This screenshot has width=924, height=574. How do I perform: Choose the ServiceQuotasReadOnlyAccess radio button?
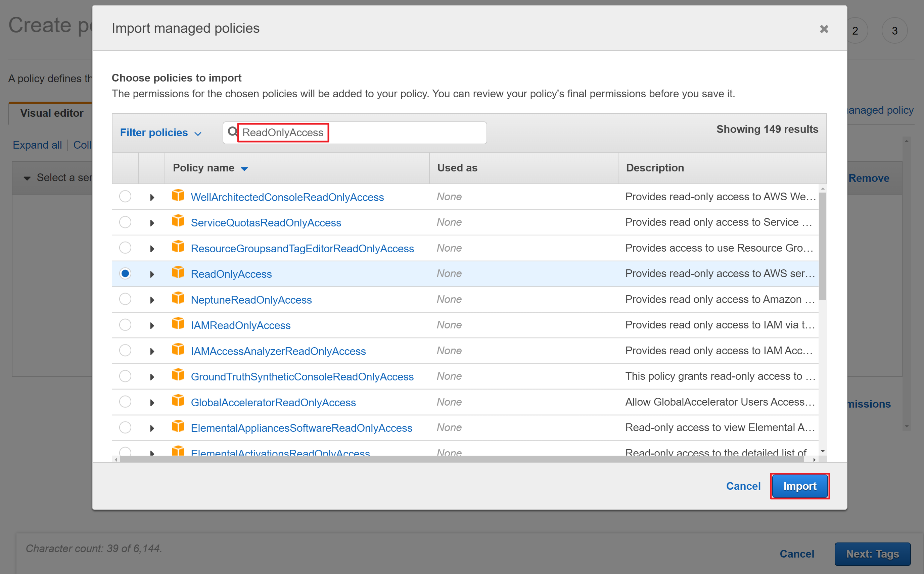point(125,222)
